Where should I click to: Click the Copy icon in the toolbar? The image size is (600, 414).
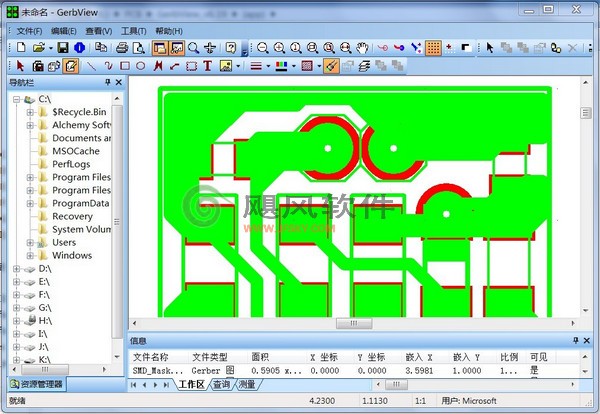click(x=101, y=47)
